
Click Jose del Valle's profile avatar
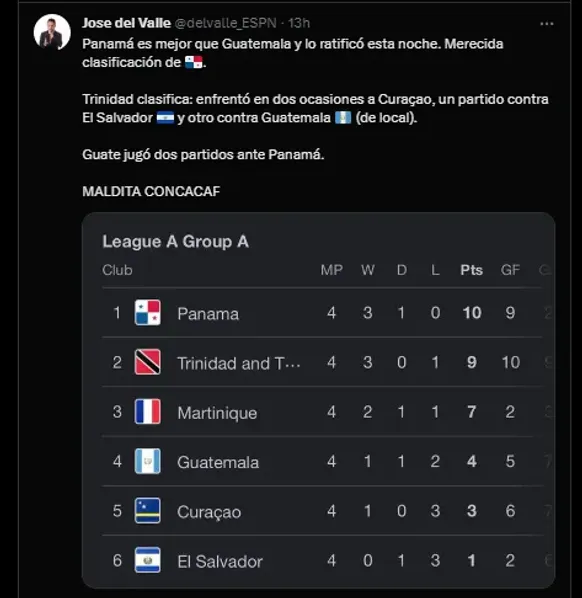(52, 32)
